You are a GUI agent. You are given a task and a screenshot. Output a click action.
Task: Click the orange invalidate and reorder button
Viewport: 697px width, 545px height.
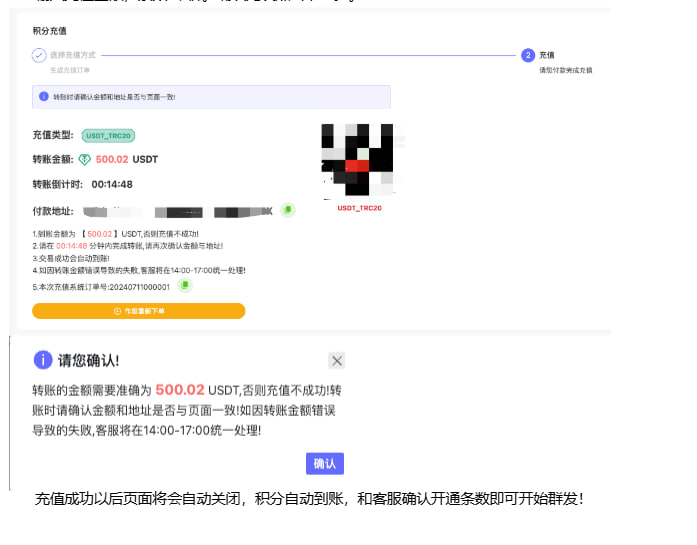139,311
